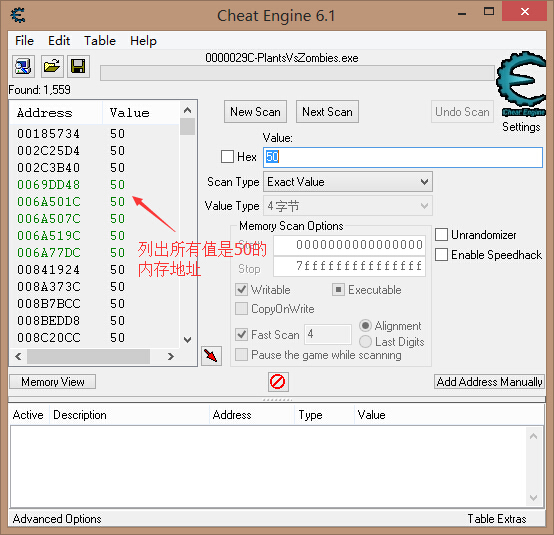Image resolution: width=554 pixels, height=535 pixels.
Task: Open the File menu
Action: tap(24, 41)
